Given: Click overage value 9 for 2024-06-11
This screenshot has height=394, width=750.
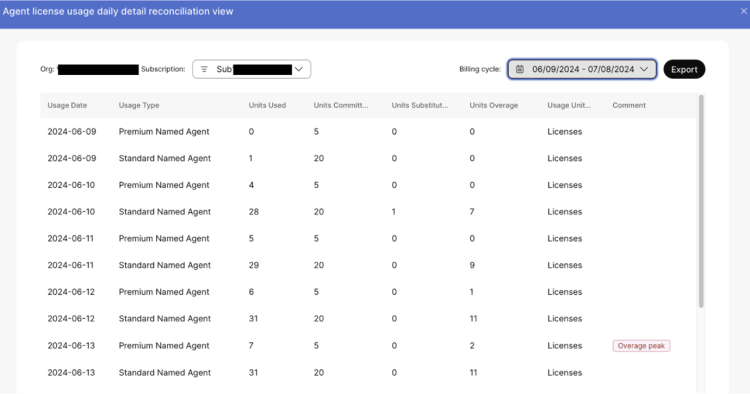Looking at the screenshot, I should pyautogui.click(x=472, y=265).
